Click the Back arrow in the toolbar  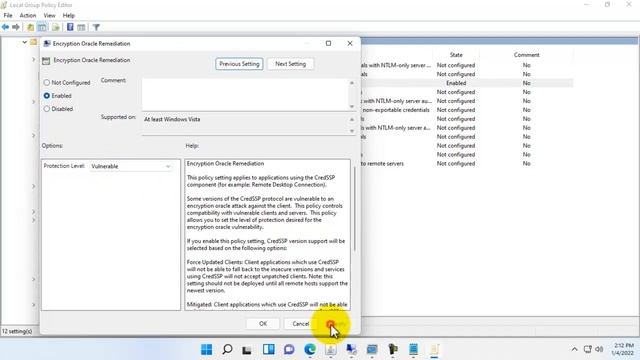[x=5, y=27]
